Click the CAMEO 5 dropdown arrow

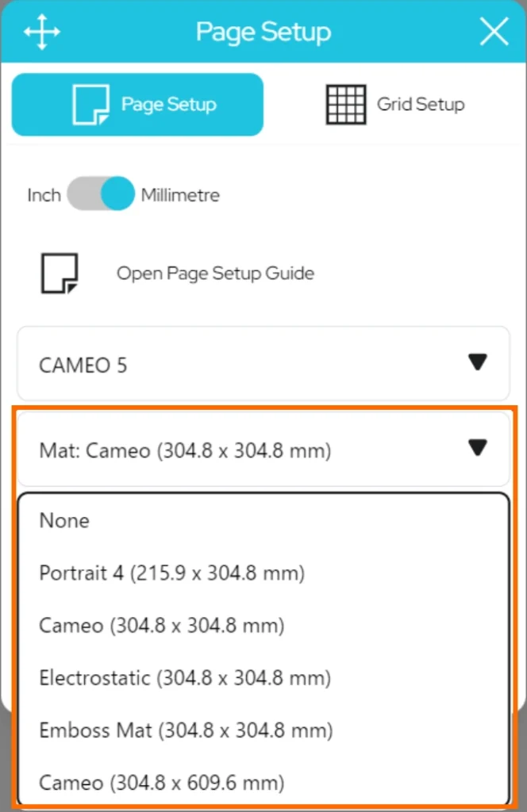[x=477, y=362]
